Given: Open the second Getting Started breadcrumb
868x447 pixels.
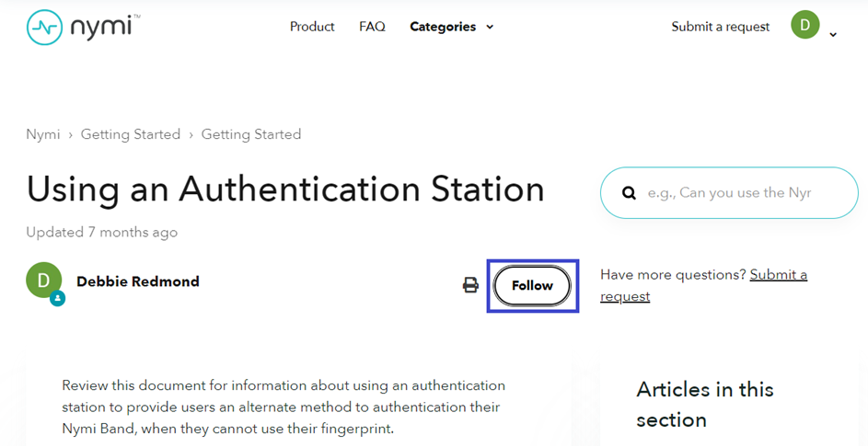Looking at the screenshot, I should tap(250, 134).
